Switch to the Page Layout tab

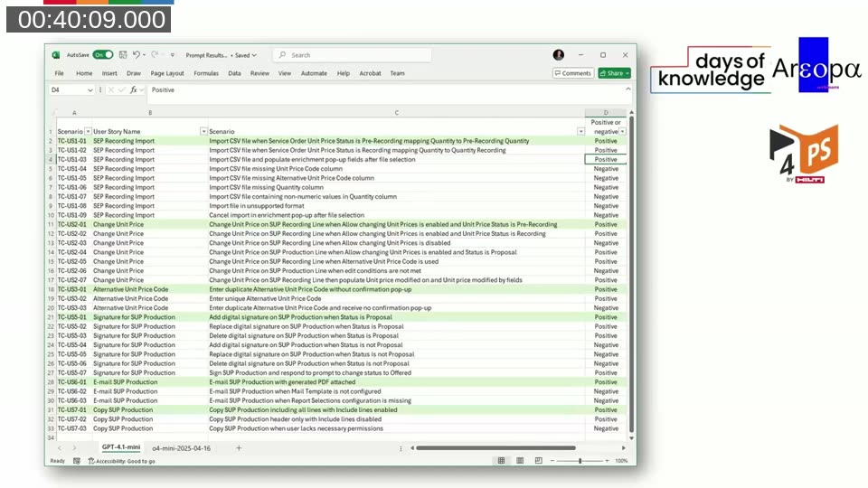click(167, 73)
